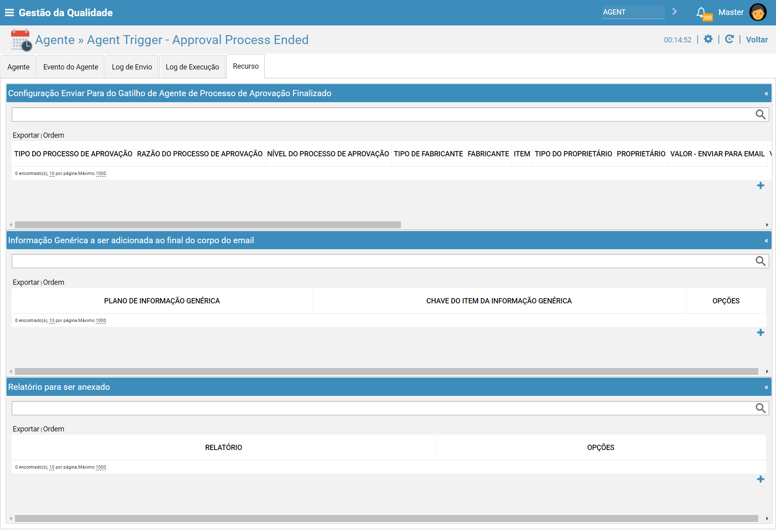Focus the AGENT search field in header
776x532 pixels.
[x=633, y=12]
